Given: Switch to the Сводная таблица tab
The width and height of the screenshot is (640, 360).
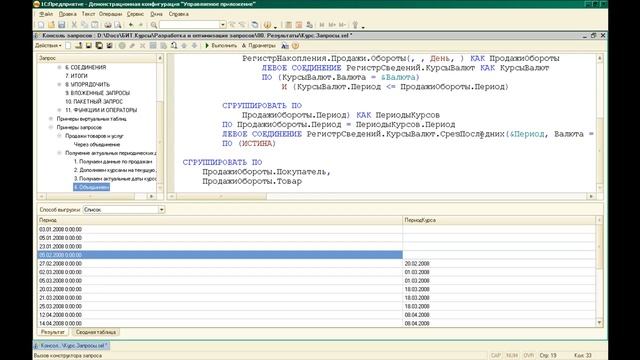Looking at the screenshot, I should coord(96,332).
